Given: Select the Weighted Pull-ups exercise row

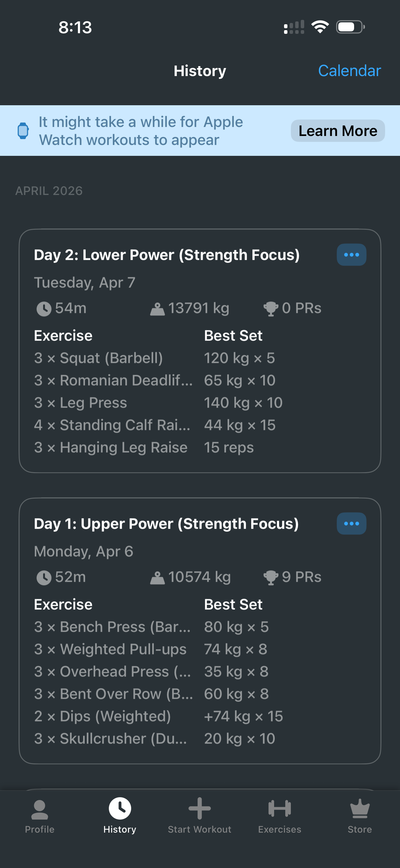Looking at the screenshot, I should [110, 649].
